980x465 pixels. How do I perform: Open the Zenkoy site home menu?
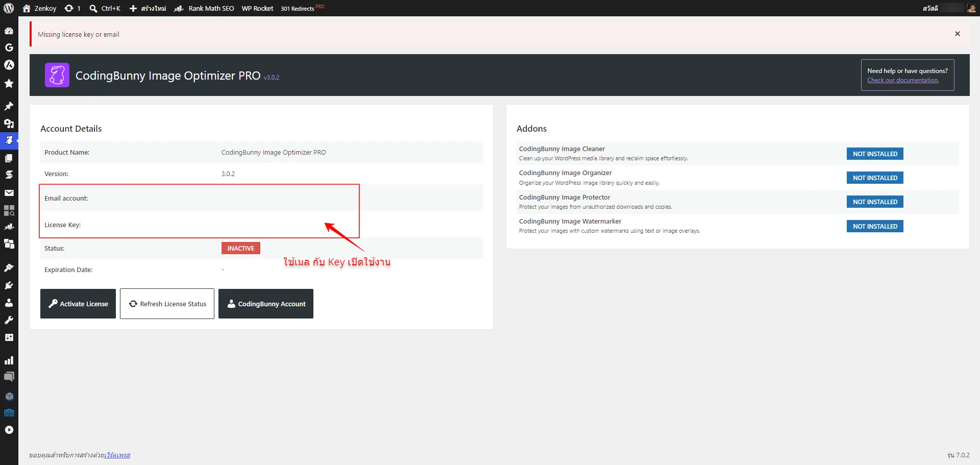click(x=39, y=8)
